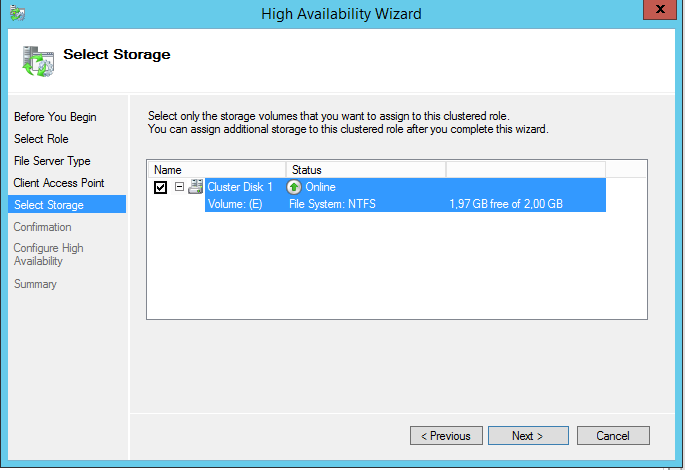Screen dimensions: 685x470
Task: Collapse the Cluster Disk 1 tree node
Action: pyautogui.click(x=179, y=187)
